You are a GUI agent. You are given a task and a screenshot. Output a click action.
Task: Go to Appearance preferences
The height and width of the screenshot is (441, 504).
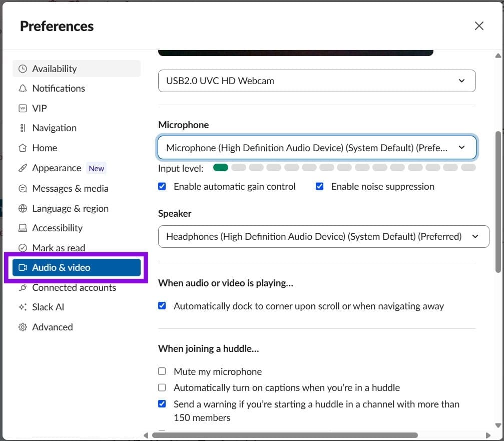pyautogui.click(x=77, y=168)
